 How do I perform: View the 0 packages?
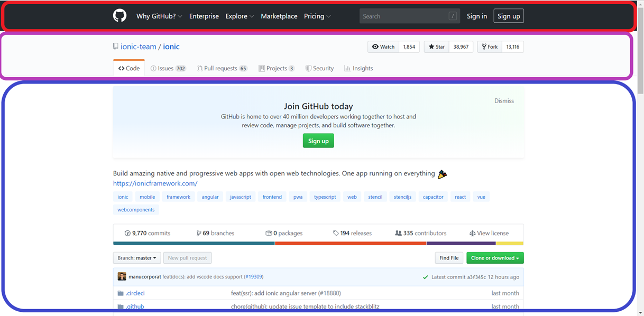tap(284, 233)
